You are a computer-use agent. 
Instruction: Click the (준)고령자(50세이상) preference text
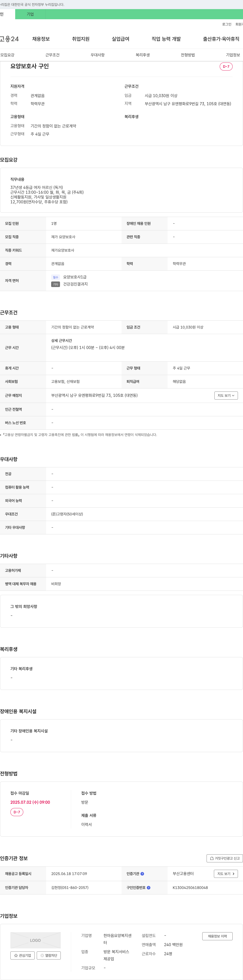point(67,514)
